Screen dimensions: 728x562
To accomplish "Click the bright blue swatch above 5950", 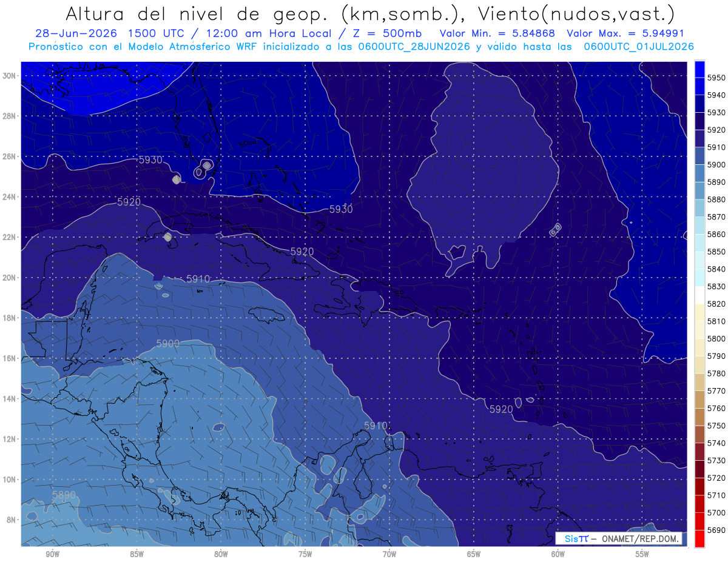I will pos(699,69).
